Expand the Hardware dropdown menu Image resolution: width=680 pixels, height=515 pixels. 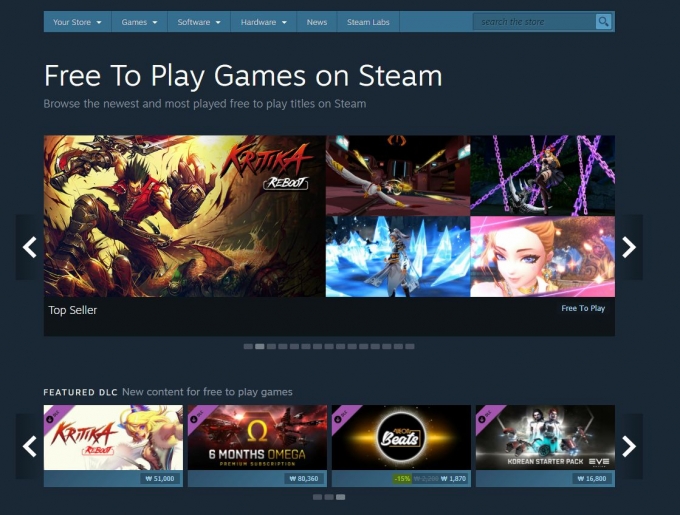(x=264, y=22)
